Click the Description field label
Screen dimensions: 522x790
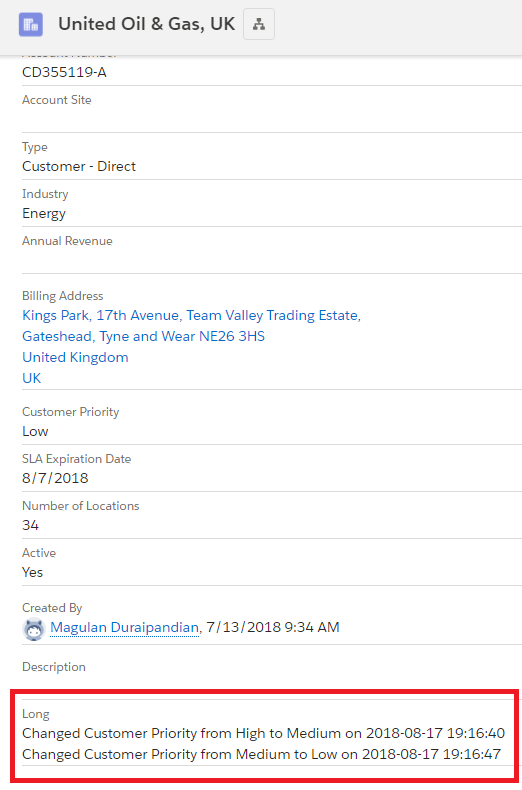click(54, 667)
